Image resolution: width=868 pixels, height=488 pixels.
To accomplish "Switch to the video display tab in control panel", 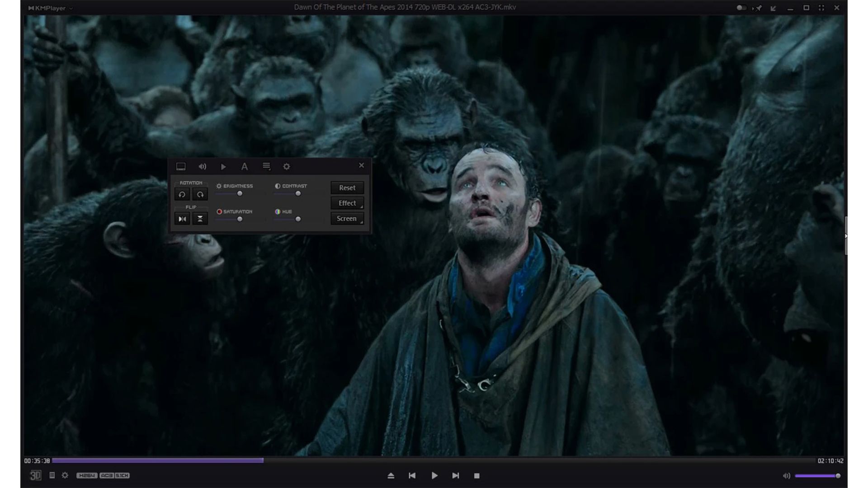I will (x=181, y=166).
